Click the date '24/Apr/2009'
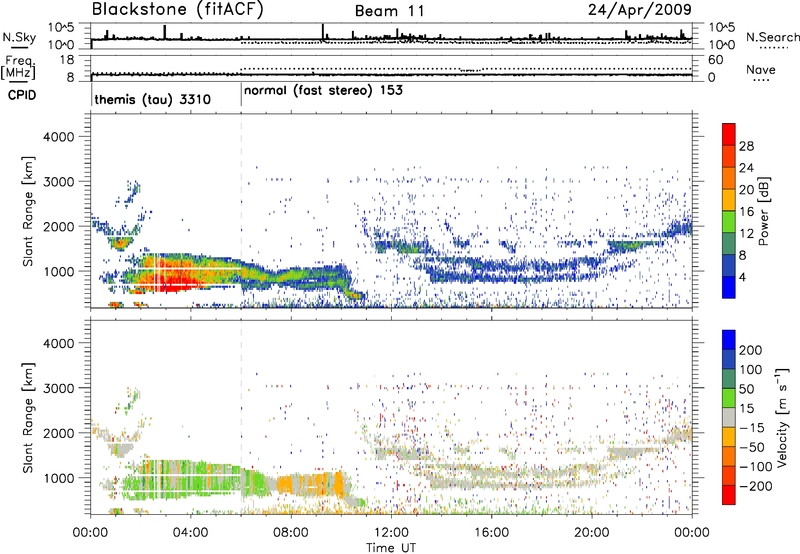Image resolution: width=800 pixels, height=554 pixels. coord(640,10)
